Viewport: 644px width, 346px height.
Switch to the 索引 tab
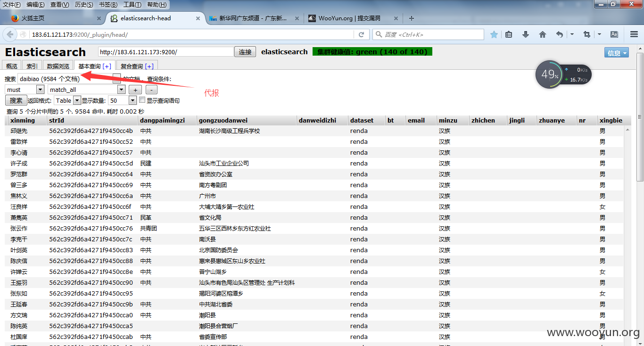[32, 66]
